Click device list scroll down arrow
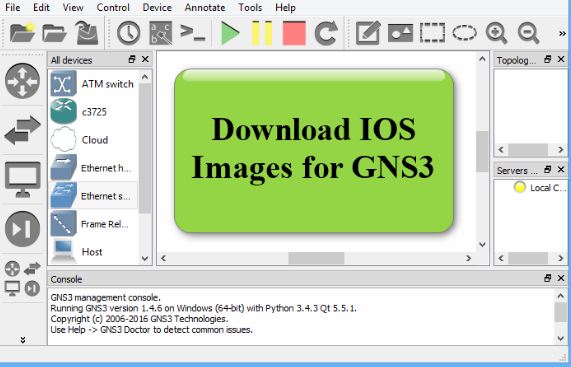The height and width of the screenshot is (367, 571). point(145,258)
